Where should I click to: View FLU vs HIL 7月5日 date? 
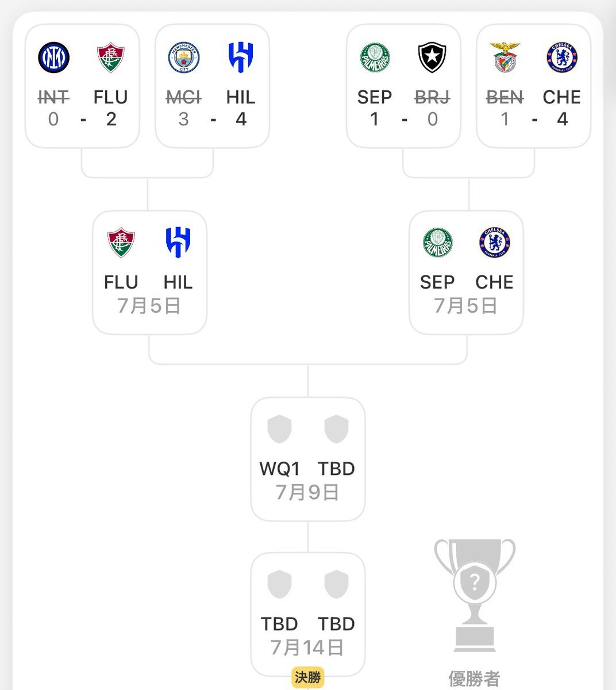click(149, 306)
